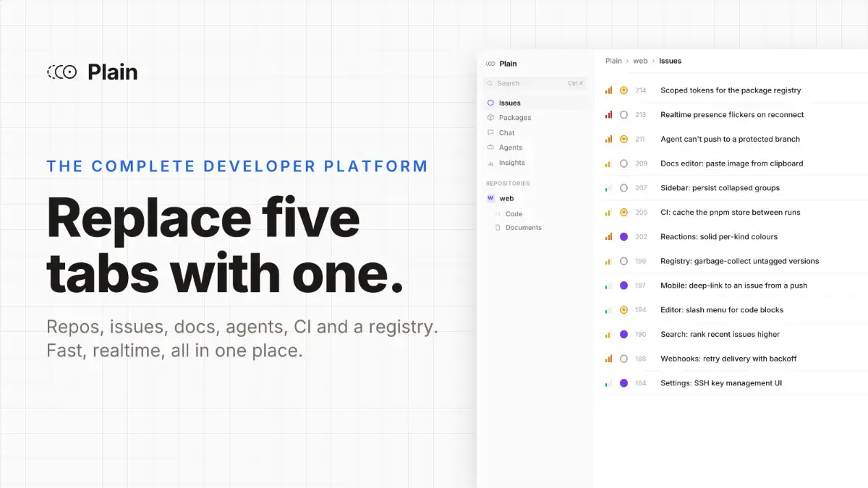Open issue 'Scoped tokens for the package registry'
Image resolution: width=868 pixels, height=488 pixels.
point(731,90)
